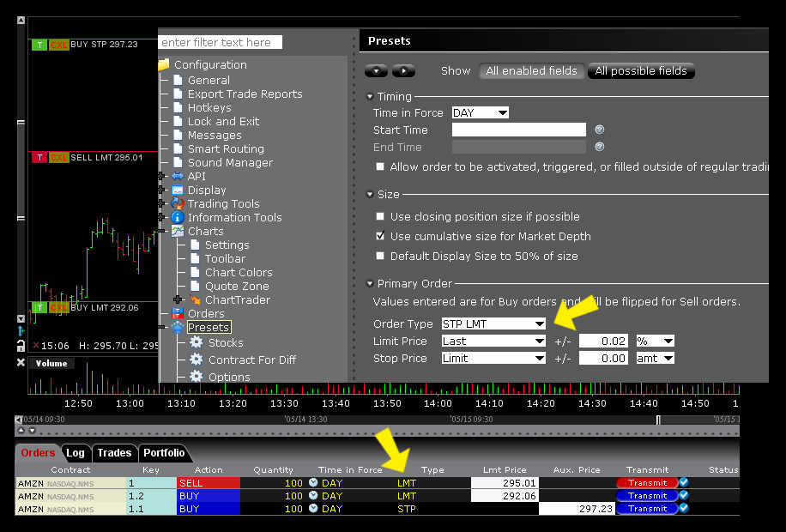
Task: Click red Transmit button for SELL order
Action: point(647,482)
